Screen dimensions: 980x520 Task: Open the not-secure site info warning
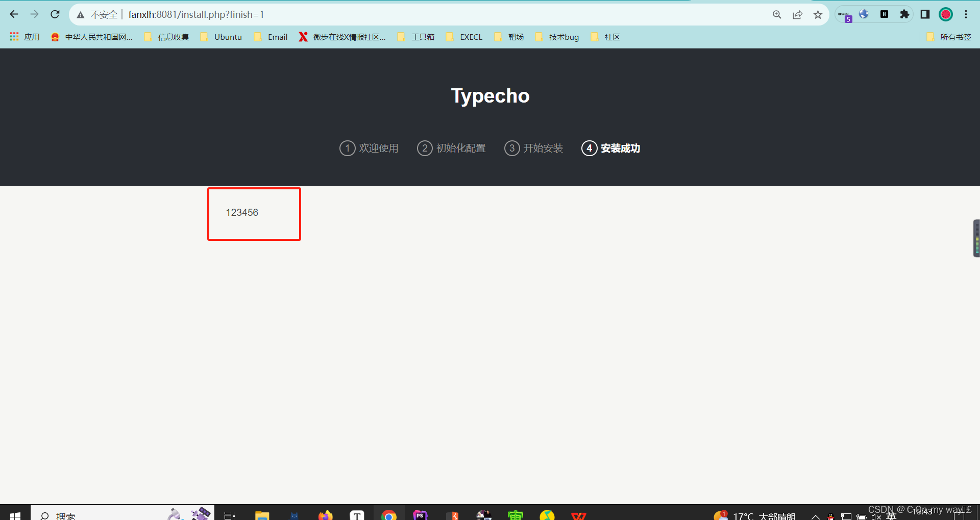pyautogui.click(x=97, y=15)
